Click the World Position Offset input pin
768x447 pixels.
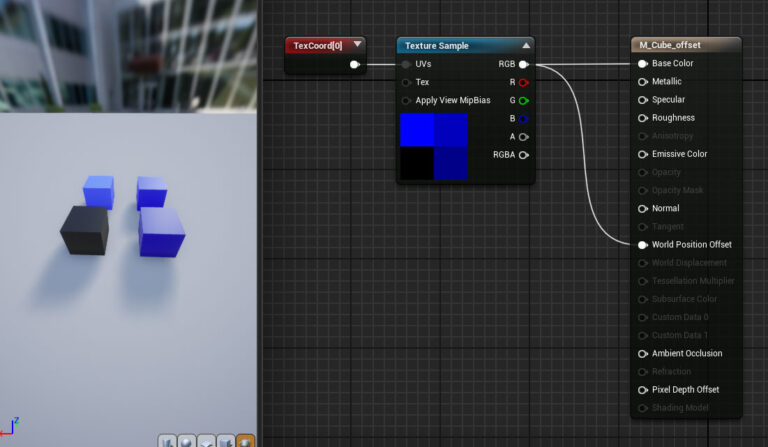(x=642, y=245)
